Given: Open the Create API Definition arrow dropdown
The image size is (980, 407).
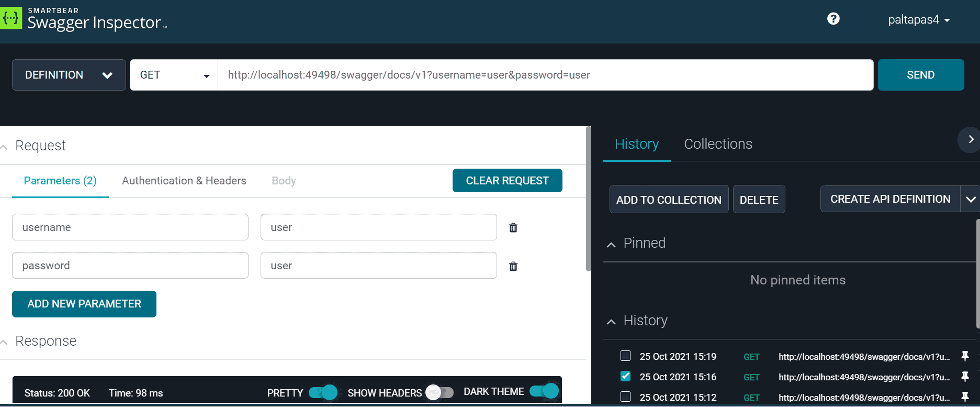Looking at the screenshot, I should coord(971,199).
